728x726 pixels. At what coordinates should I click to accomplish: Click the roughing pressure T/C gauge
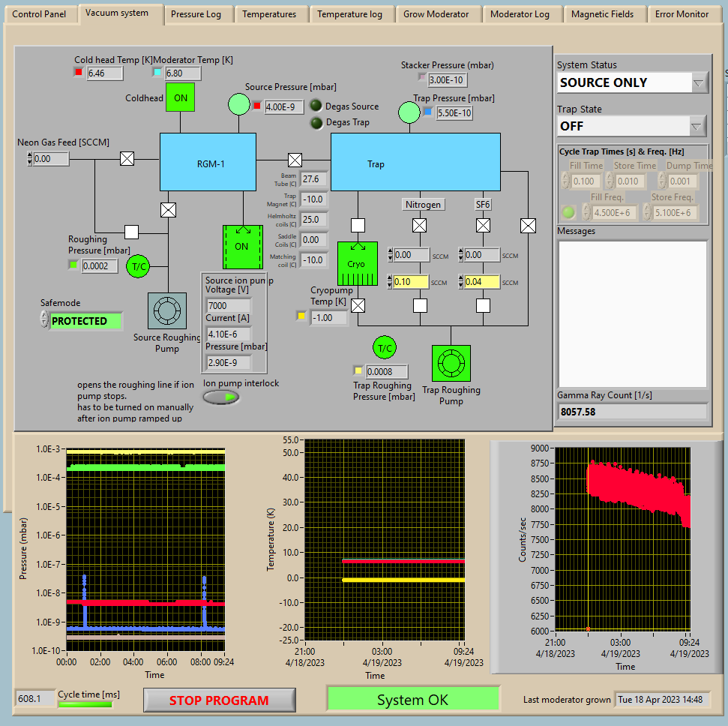(139, 266)
